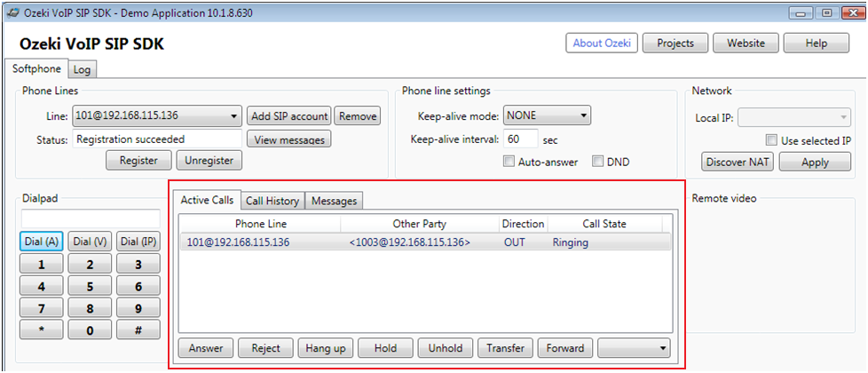Click the Call State column header
The width and height of the screenshot is (868, 373).
604,224
